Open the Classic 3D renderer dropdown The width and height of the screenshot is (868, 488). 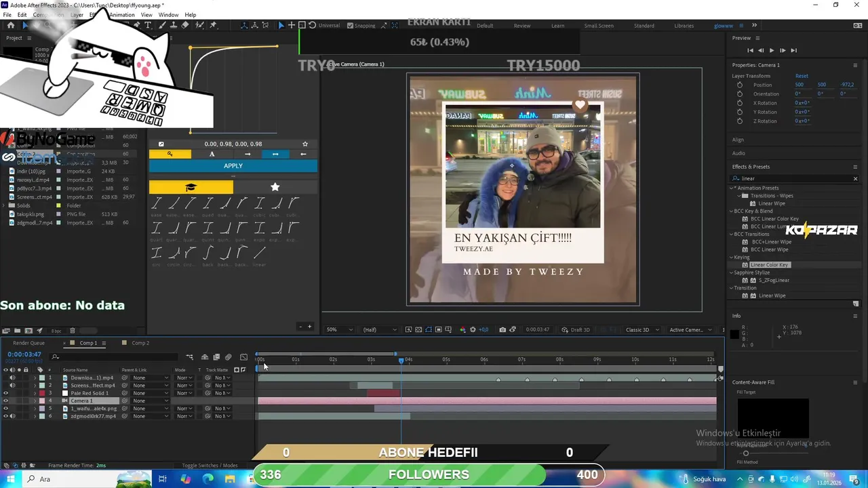[641, 329]
